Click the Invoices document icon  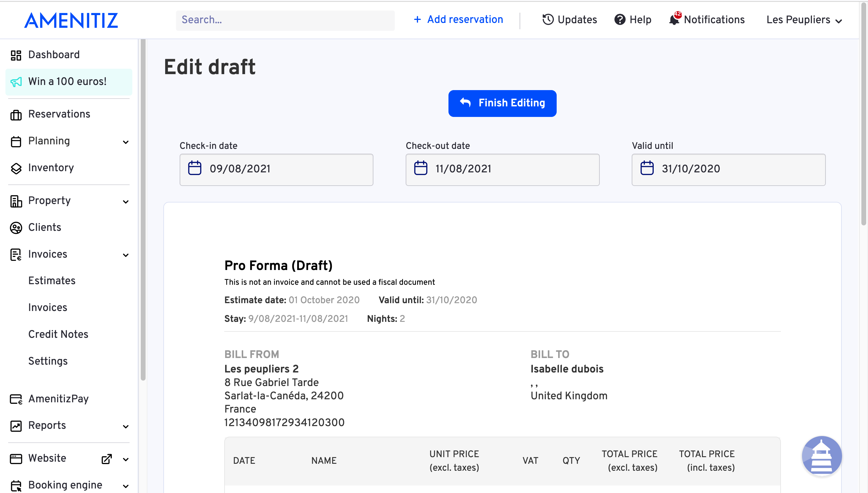click(16, 255)
